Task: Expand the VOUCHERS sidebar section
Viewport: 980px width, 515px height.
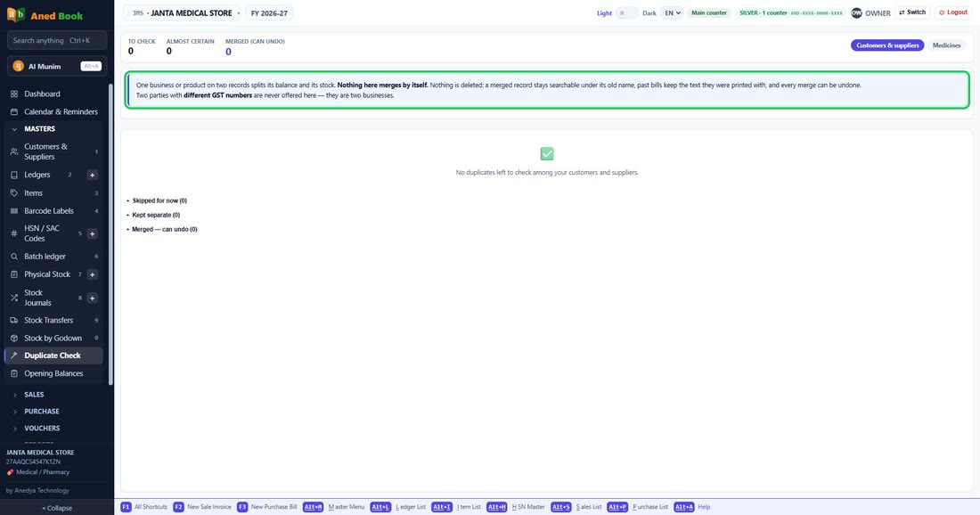Action: click(53, 428)
